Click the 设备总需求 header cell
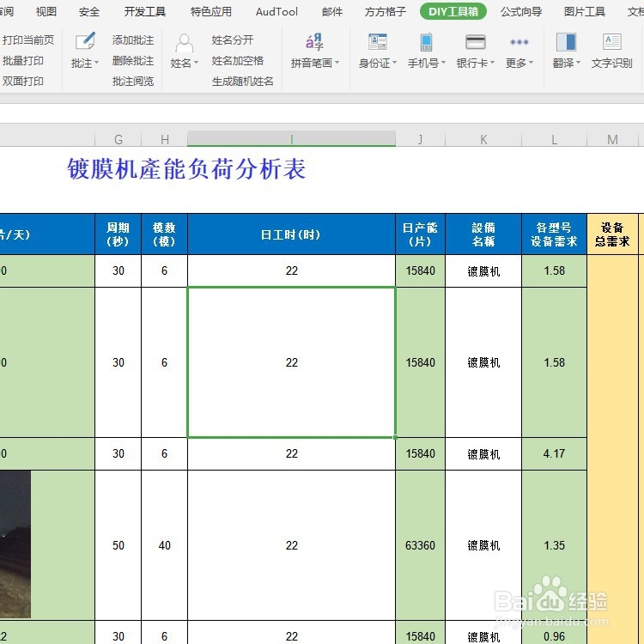The image size is (644, 644). coord(612,234)
